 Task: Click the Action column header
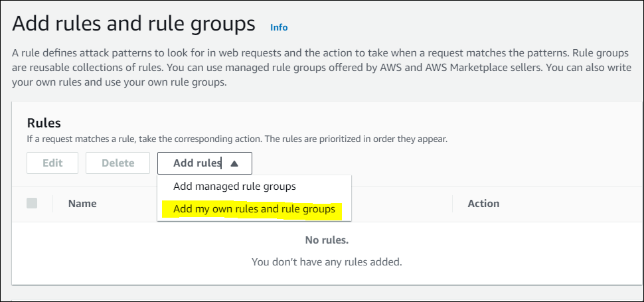tap(483, 204)
